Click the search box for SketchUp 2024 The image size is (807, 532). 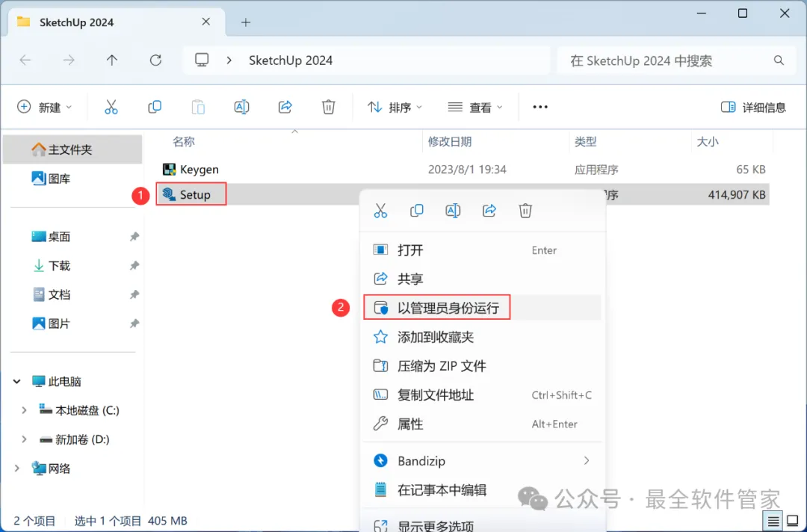[x=677, y=61]
